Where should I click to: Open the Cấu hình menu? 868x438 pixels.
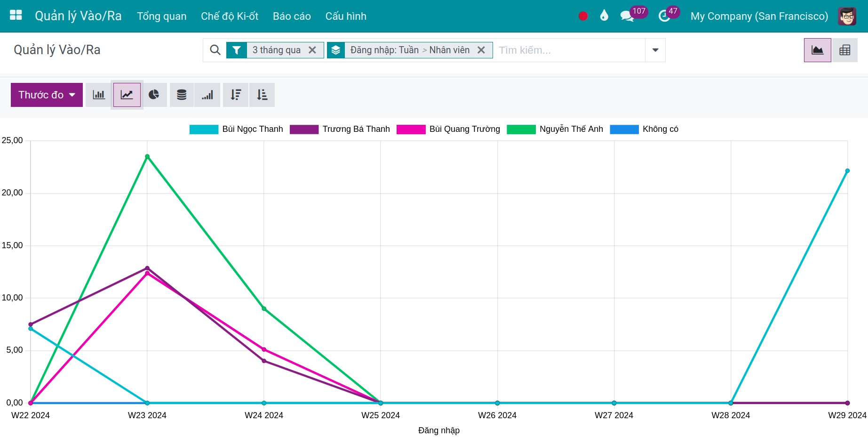[346, 16]
